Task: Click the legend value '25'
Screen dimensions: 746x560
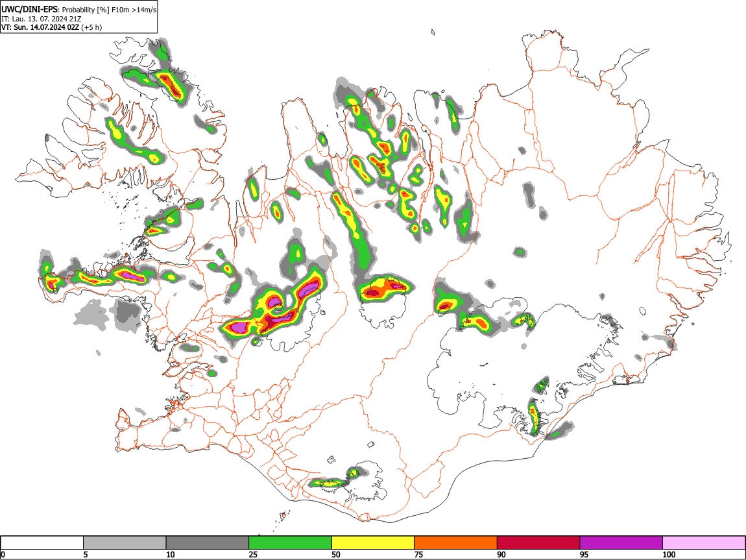Action: 253,555
